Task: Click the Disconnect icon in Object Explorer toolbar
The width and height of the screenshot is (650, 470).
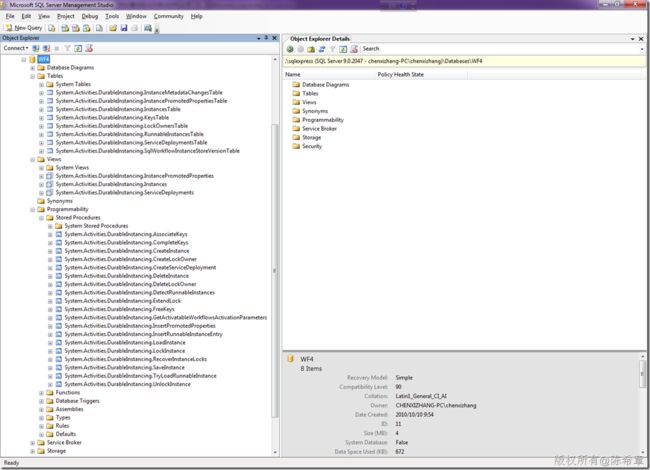Action: [x=46, y=48]
